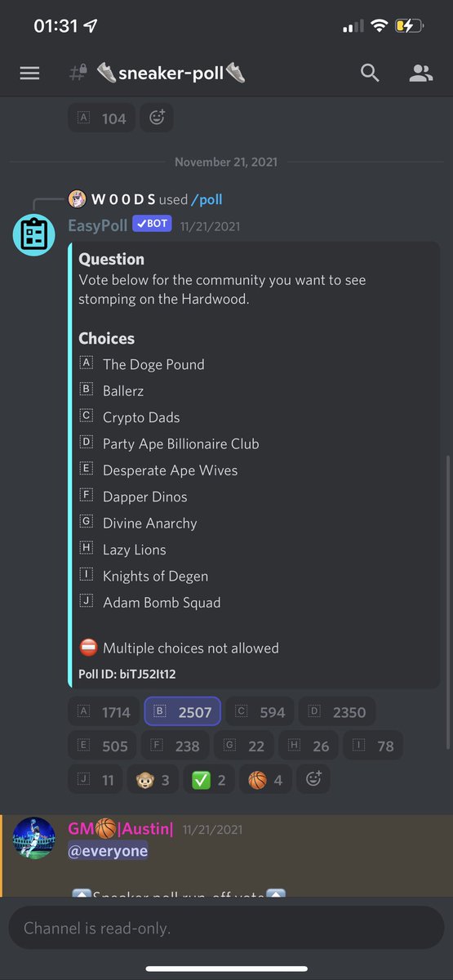
Task: Open GM Austin's avatar thumbnail
Action: (33, 837)
